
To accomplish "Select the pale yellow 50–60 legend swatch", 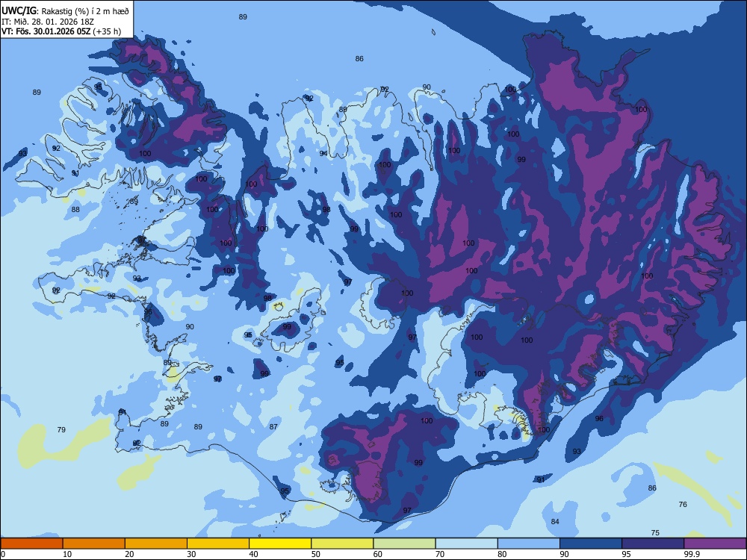I will (342, 544).
